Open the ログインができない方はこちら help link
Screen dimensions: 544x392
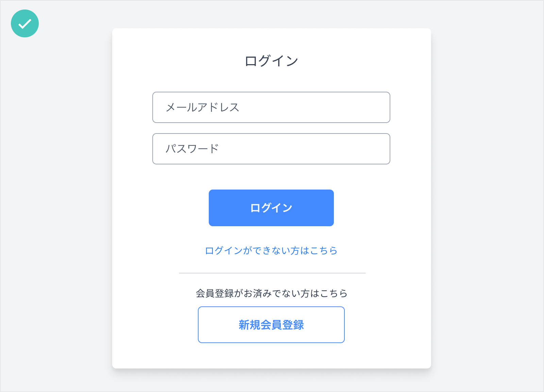[x=271, y=250]
